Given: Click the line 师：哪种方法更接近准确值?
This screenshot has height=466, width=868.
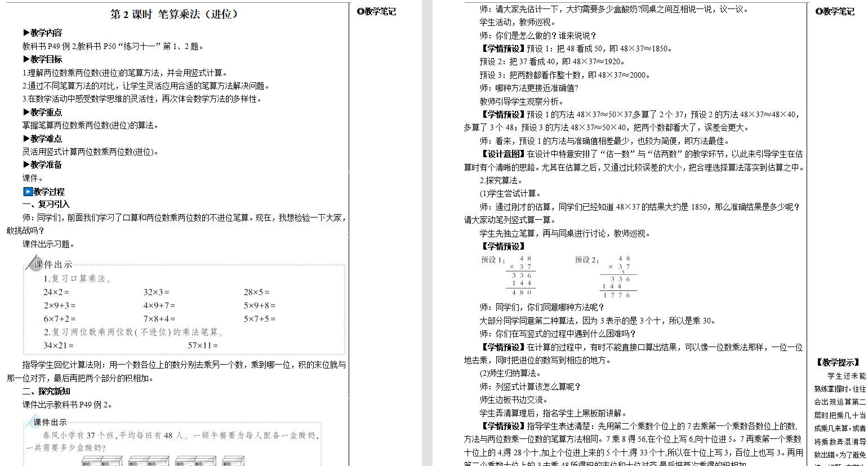Looking at the screenshot, I should [x=529, y=88].
